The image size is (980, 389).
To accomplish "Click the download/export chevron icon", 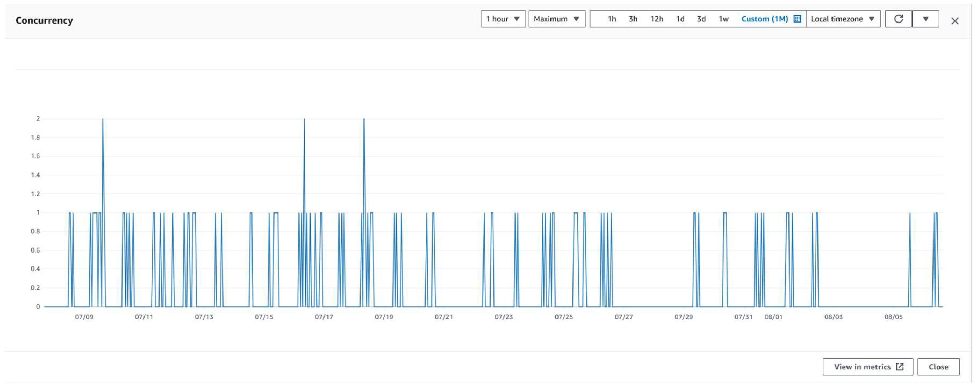I will [928, 18].
